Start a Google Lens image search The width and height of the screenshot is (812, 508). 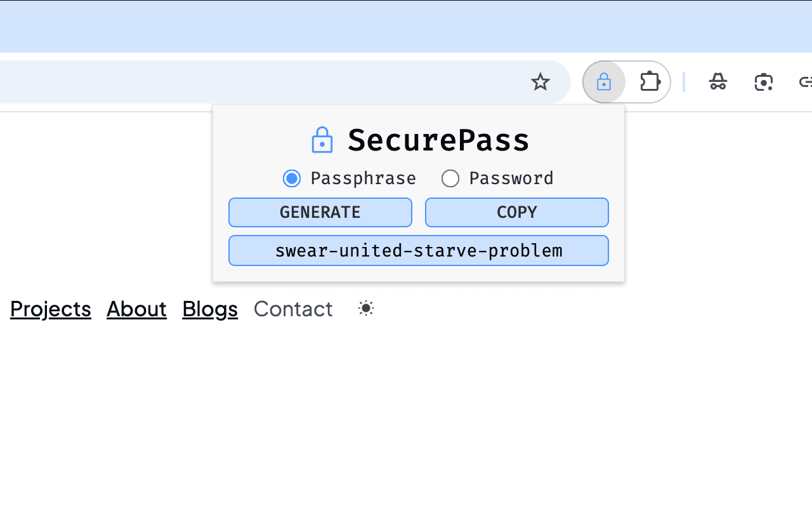(x=763, y=82)
